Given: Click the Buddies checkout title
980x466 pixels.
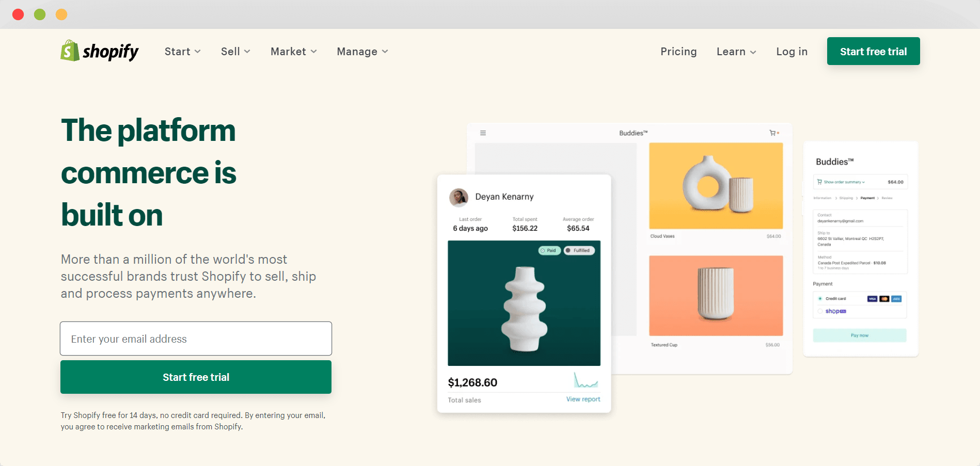Looking at the screenshot, I should (834, 162).
